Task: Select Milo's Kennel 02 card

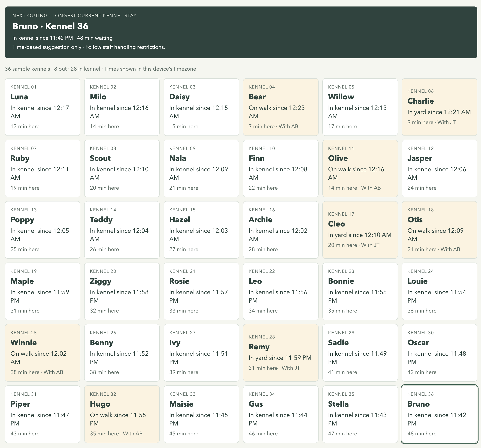Action: pyautogui.click(x=122, y=107)
